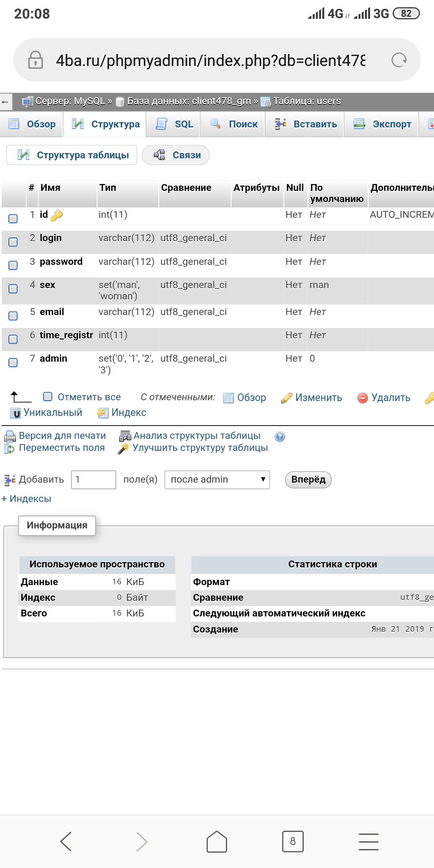Click the number of fields input box

pyautogui.click(x=94, y=480)
